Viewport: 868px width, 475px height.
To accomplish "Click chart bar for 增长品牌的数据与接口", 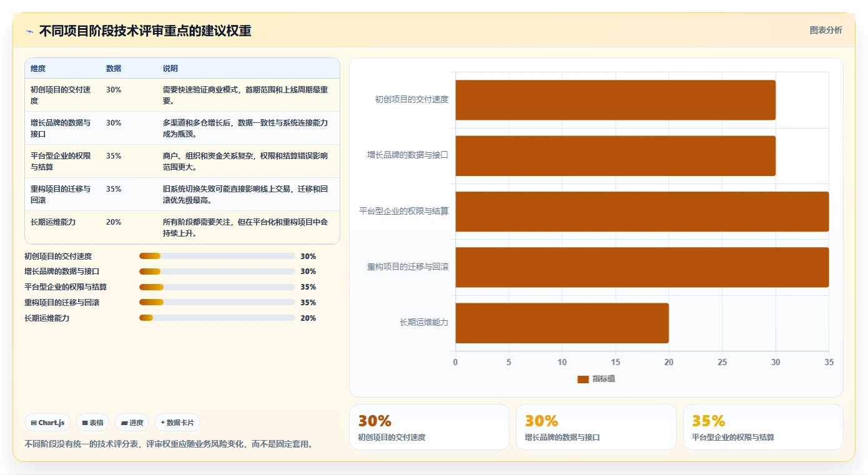I will click(615, 155).
